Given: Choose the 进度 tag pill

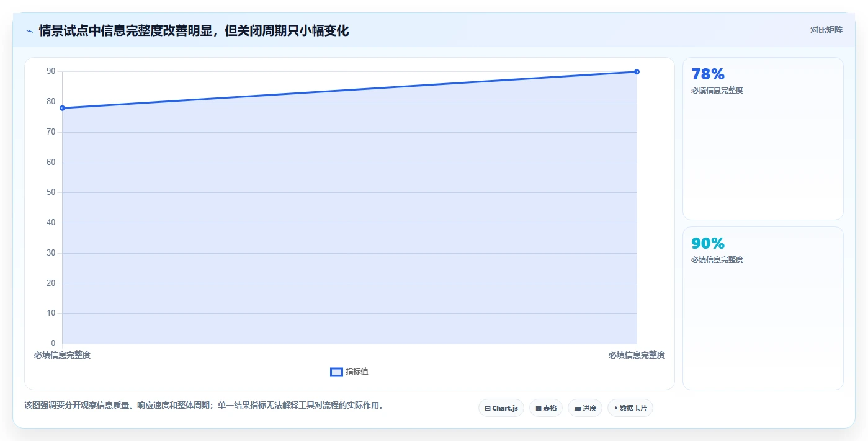Looking at the screenshot, I should click(x=585, y=408).
